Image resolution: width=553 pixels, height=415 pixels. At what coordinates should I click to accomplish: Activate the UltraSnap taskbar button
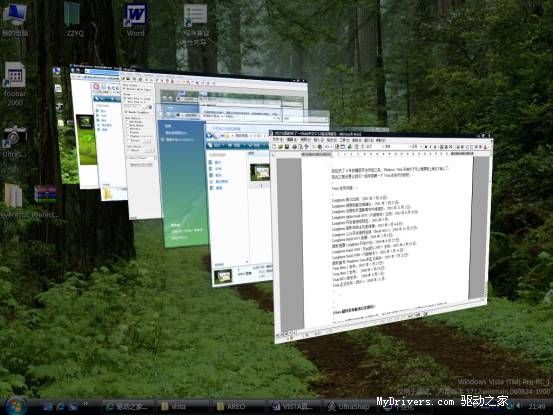point(350,407)
